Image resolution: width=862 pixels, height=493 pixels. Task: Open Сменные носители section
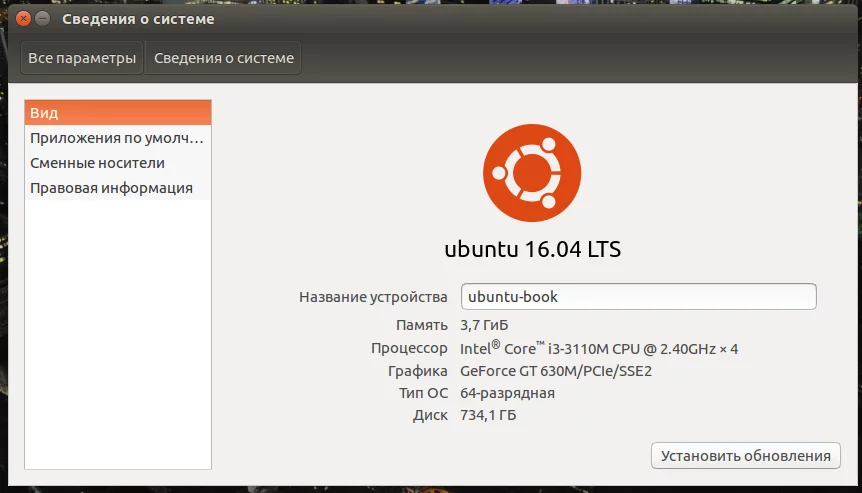118,163
